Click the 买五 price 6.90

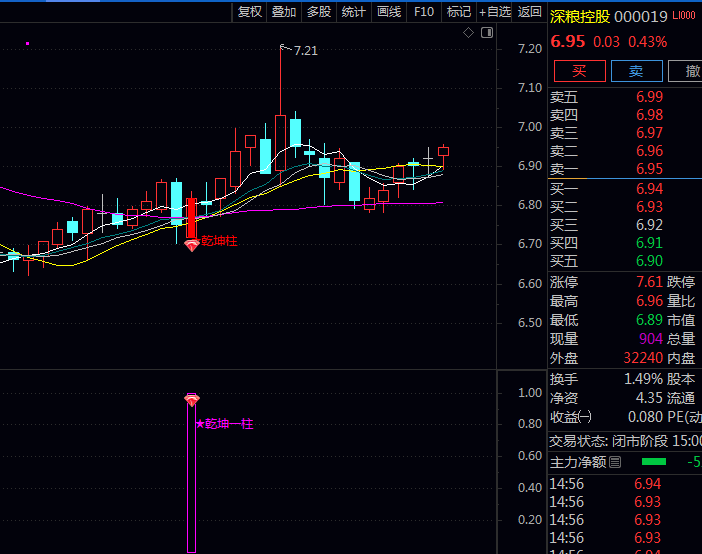click(x=649, y=260)
